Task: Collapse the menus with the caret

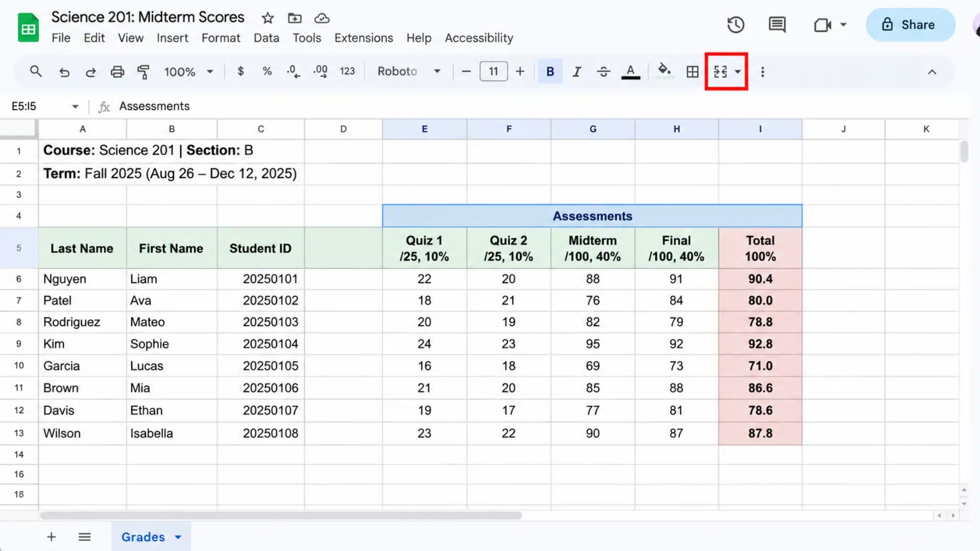Action: coord(932,72)
